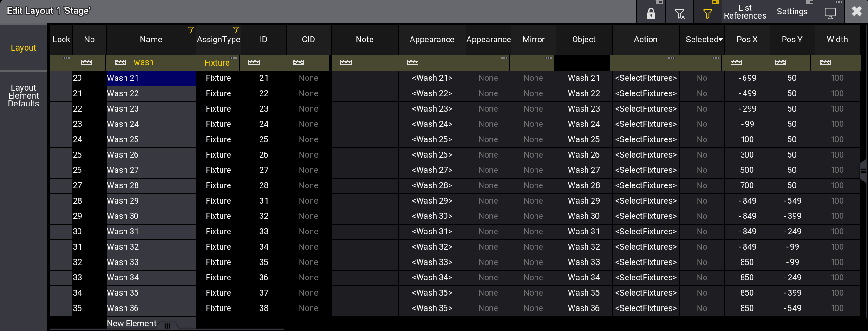The height and width of the screenshot is (331, 868).
Task: Open the Layout Element Defaults tab
Action: click(x=23, y=95)
